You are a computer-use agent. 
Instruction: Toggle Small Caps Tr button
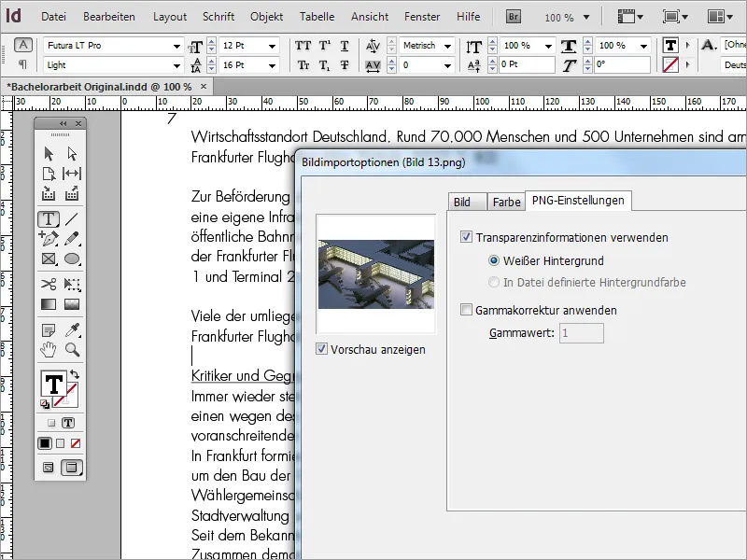click(303, 64)
